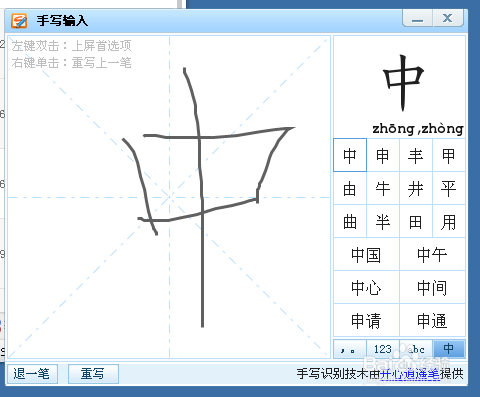This screenshot has height=397, width=480.
Task: Select candidate character 丰
Action: (416, 155)
